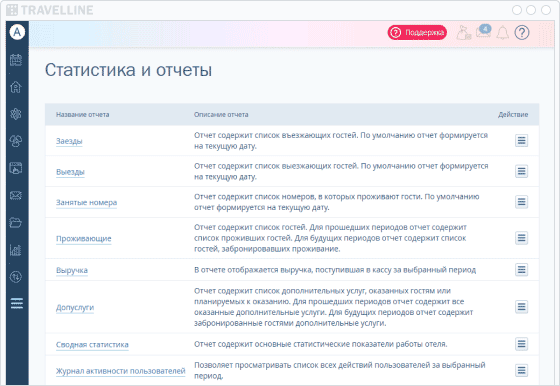This screenshot has width=560, height=386.
Task: Open the Допуслуги report link
Action: click(75, 307)
